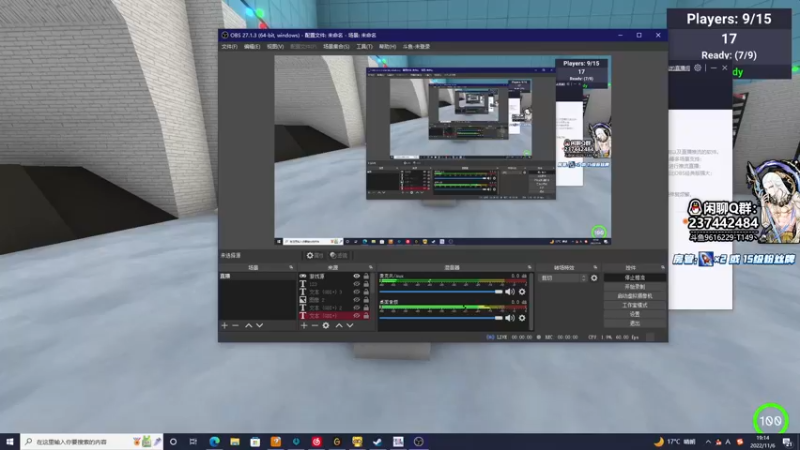Open the File menu in OBS

[229, 46]
